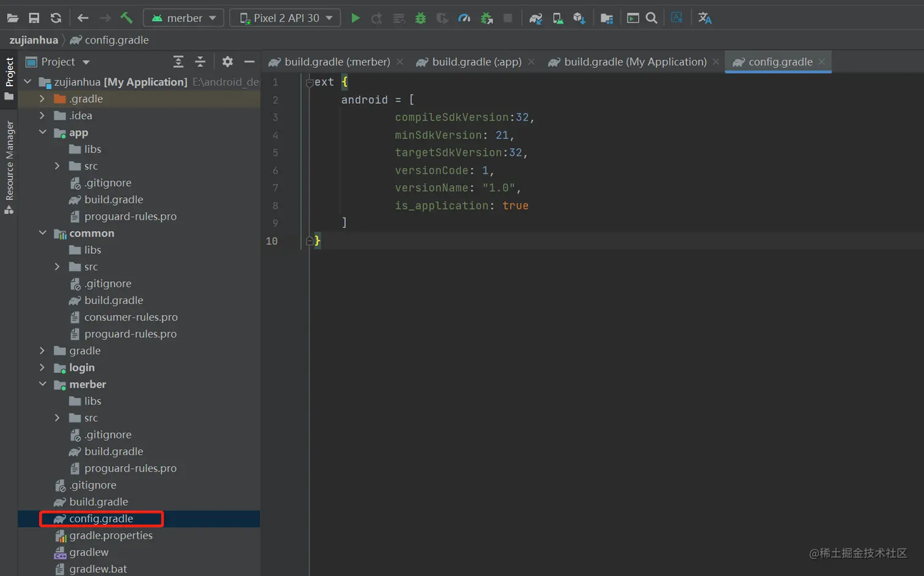Hide the Project panel with minus icon

tap(249, 62)
